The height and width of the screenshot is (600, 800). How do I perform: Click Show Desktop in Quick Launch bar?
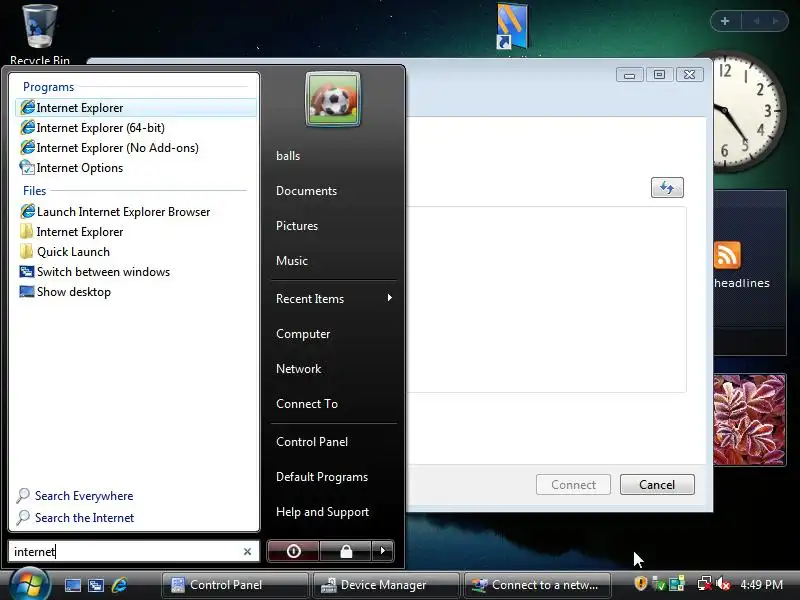[72, 585]
